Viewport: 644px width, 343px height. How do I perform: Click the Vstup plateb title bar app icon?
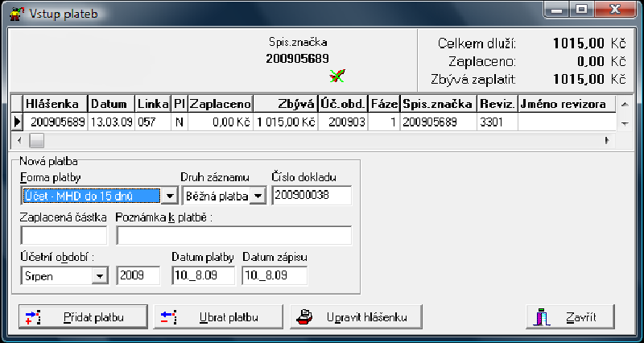(x=15, y=13)
